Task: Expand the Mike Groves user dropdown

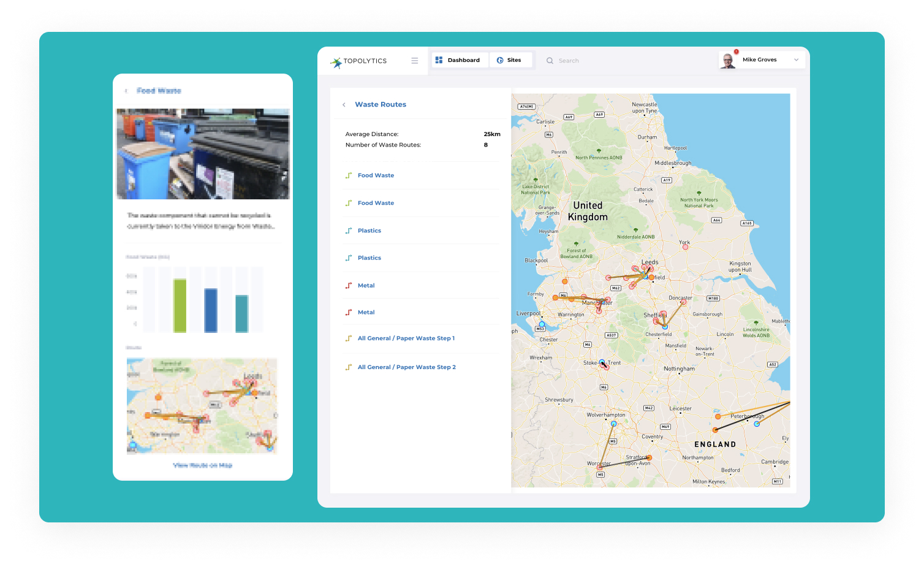Action: 796,60
